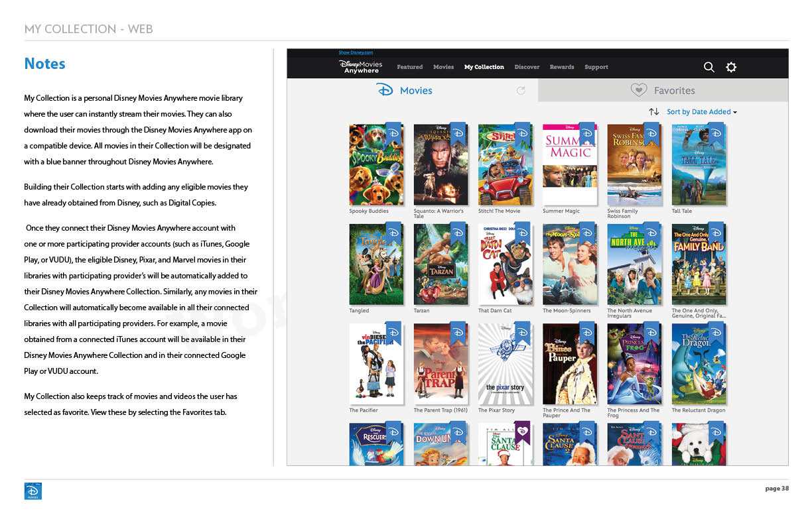Open The Pixar Story poster
The height and width of the screenshot is (525, 812).
505,364
